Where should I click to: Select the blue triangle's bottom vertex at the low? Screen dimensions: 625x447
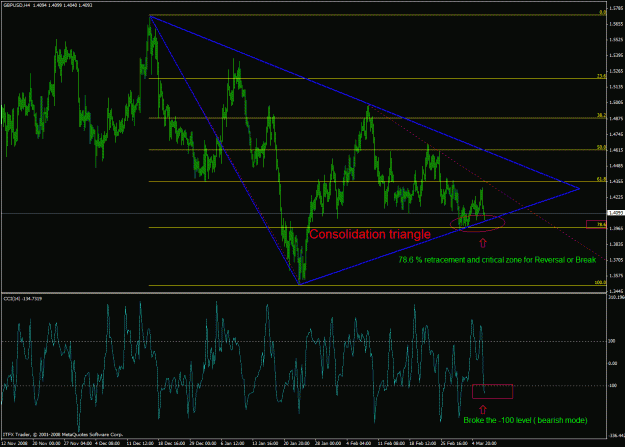tap(299, 284)
